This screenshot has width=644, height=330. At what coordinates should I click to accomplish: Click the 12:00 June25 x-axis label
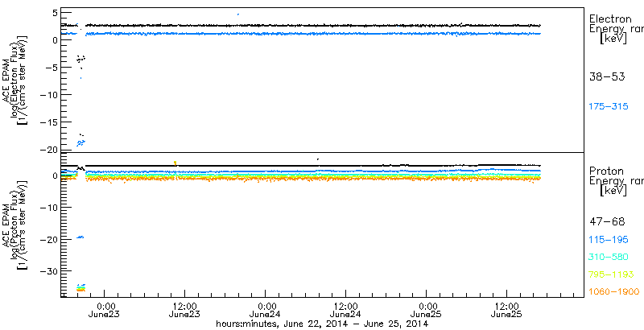[x=507, y=310]
